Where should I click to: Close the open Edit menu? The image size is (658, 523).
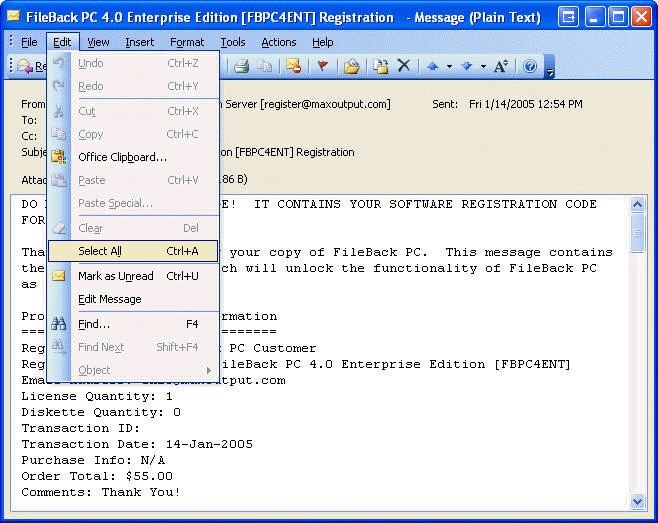point(62,42)
